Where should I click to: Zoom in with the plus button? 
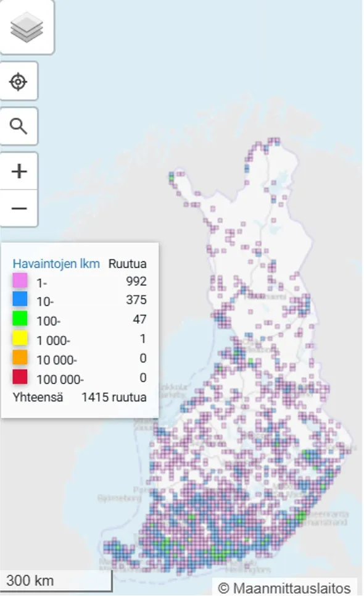19,171
